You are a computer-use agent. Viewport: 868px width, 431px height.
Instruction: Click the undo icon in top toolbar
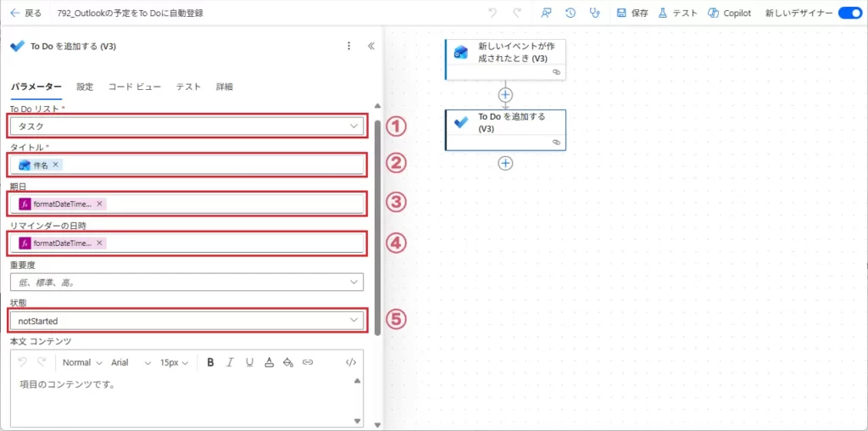[x=492, y=14]
